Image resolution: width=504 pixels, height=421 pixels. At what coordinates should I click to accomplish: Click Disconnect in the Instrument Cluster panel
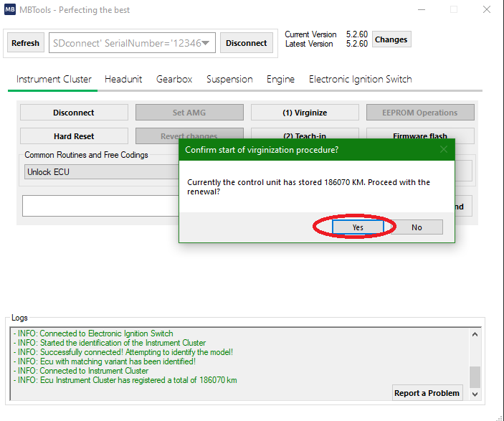[x=74, y=113]
